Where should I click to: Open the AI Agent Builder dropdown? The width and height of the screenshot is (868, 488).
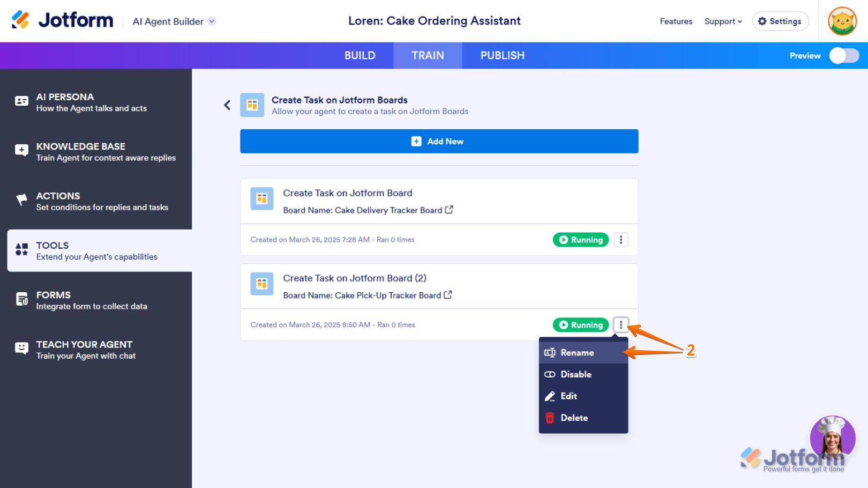(x=174, y=21)
